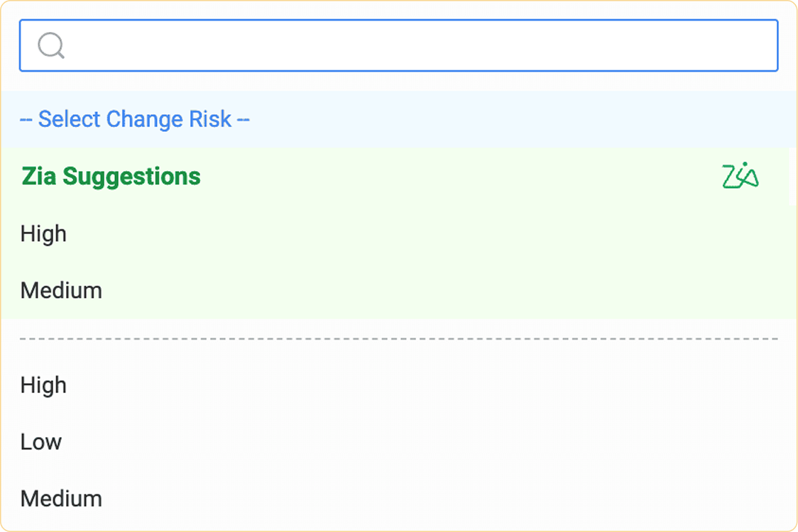Select Medium from Zia Suggestions
This screenshot has height=532, width=798.
pos(61,290)
